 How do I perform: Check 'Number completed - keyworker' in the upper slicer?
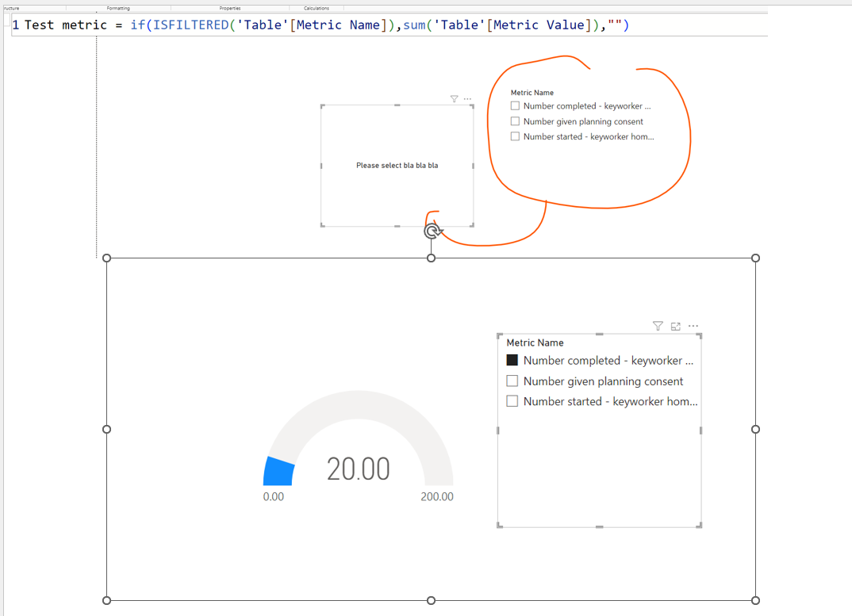click(x=515, y=106)
